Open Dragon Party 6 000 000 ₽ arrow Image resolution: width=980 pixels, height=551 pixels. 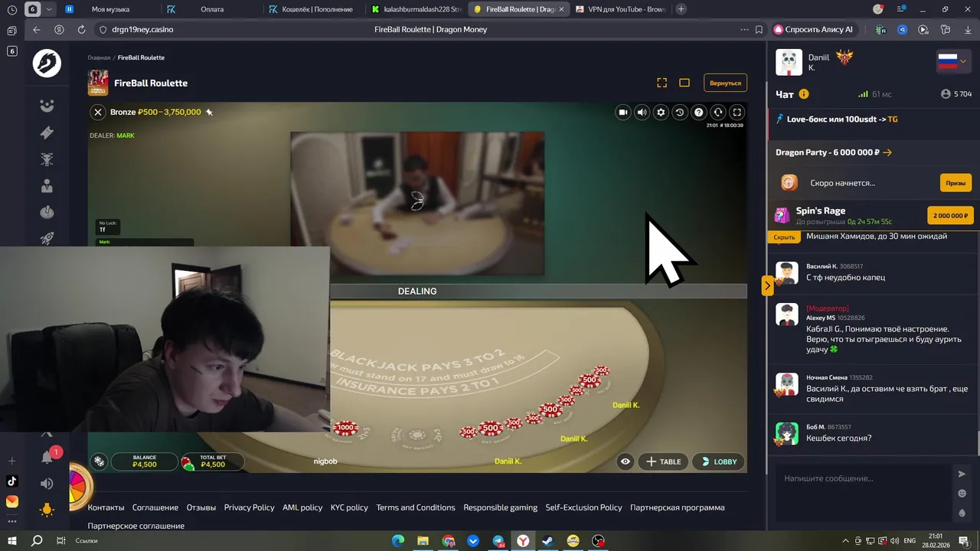887,152
